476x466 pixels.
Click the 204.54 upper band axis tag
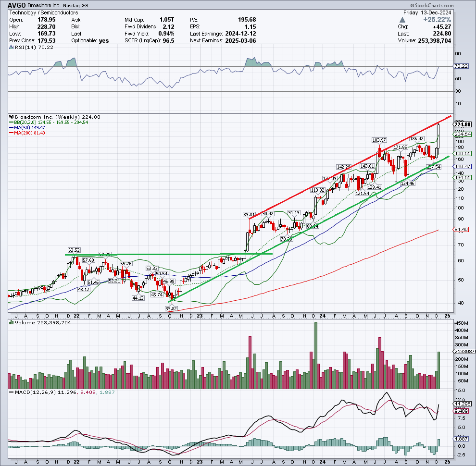tap(463, 134)
